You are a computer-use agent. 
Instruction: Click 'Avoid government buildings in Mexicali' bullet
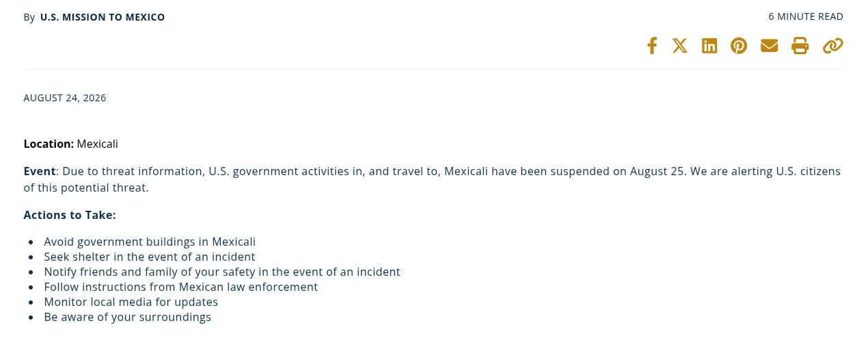[150, 242]
